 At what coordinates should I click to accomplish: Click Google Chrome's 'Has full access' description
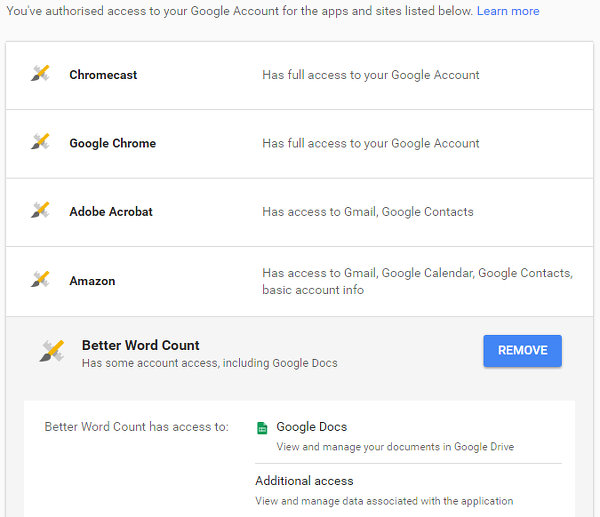click(x=370, y=144)
